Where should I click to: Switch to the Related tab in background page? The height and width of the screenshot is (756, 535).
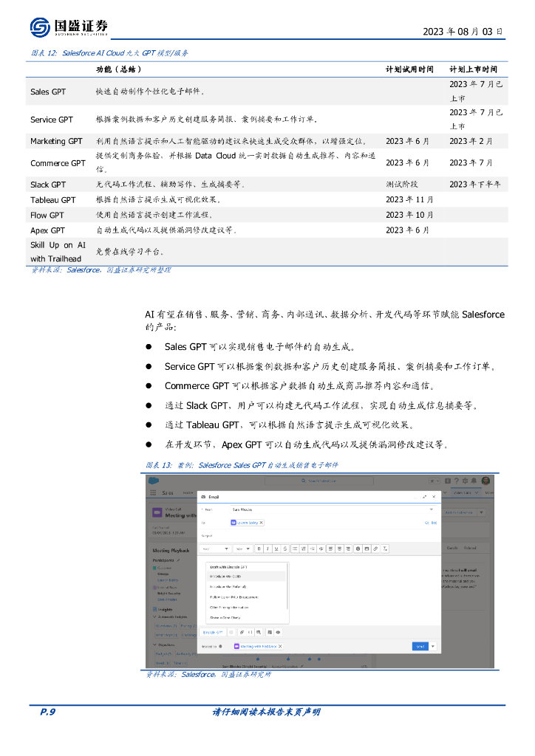point(470,549)
